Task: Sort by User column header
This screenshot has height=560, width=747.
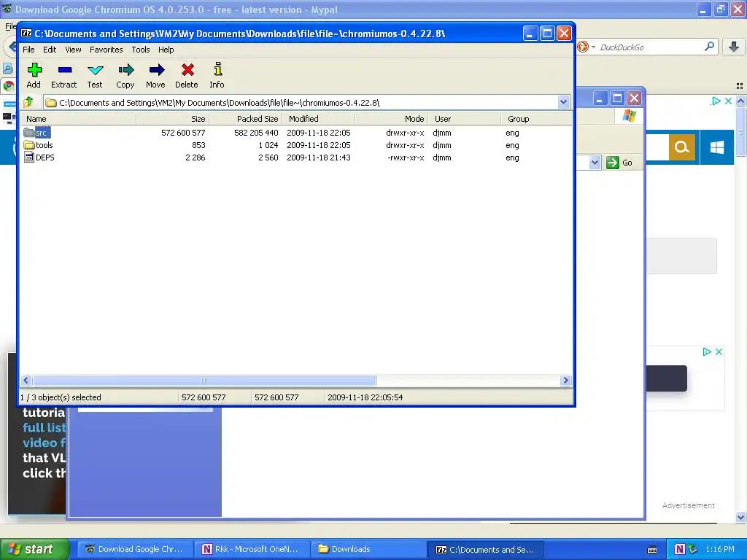Action: pos(464,119)
